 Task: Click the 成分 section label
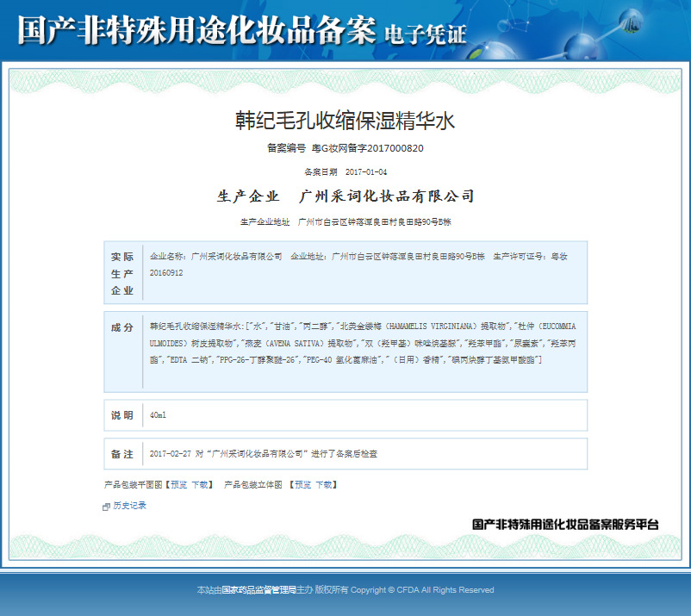coord(122,327)
